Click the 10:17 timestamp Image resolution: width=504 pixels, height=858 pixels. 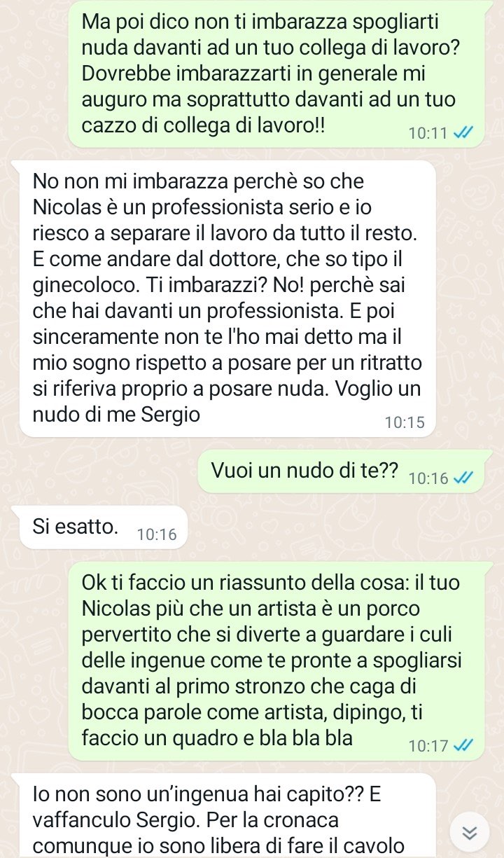click(429, 746)
